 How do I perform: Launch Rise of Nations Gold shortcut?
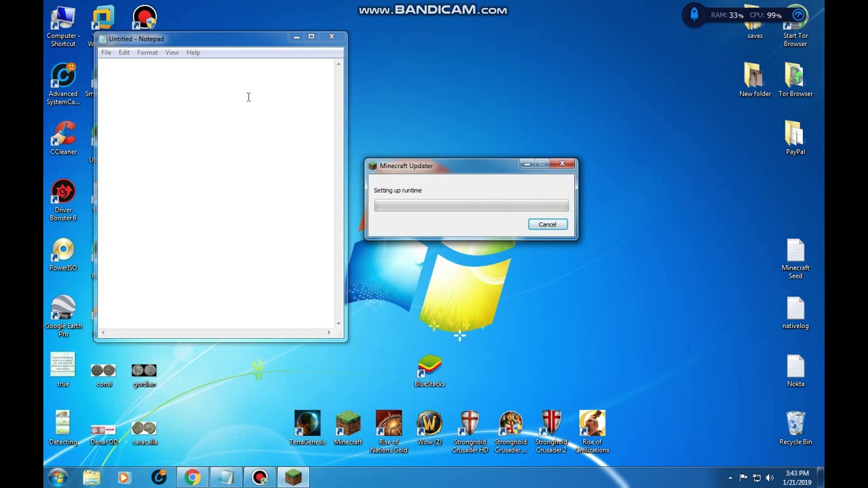(x=389, y=432)
